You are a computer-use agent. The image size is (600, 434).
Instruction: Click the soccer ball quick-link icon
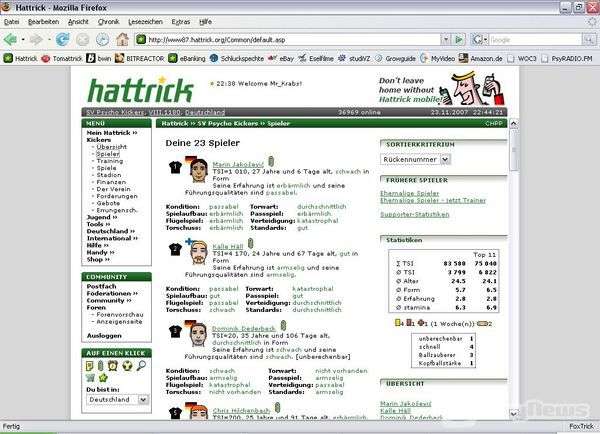pyautogui.click(x=127, y=366)
